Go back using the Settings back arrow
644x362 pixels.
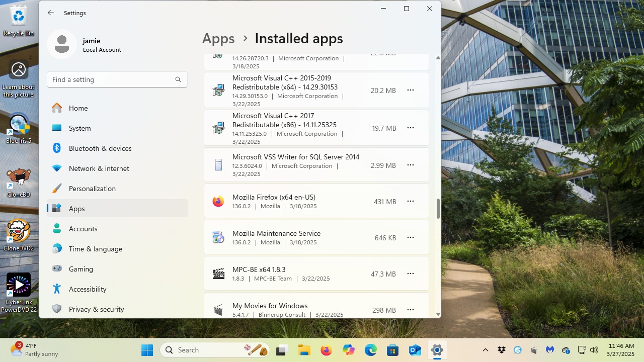click(51, 13)
